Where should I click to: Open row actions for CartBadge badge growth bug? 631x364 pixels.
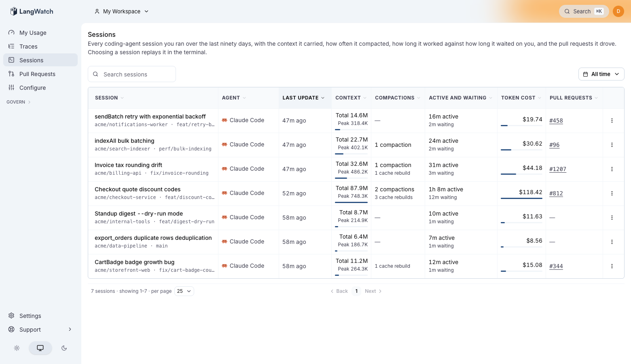click(612, 266)
